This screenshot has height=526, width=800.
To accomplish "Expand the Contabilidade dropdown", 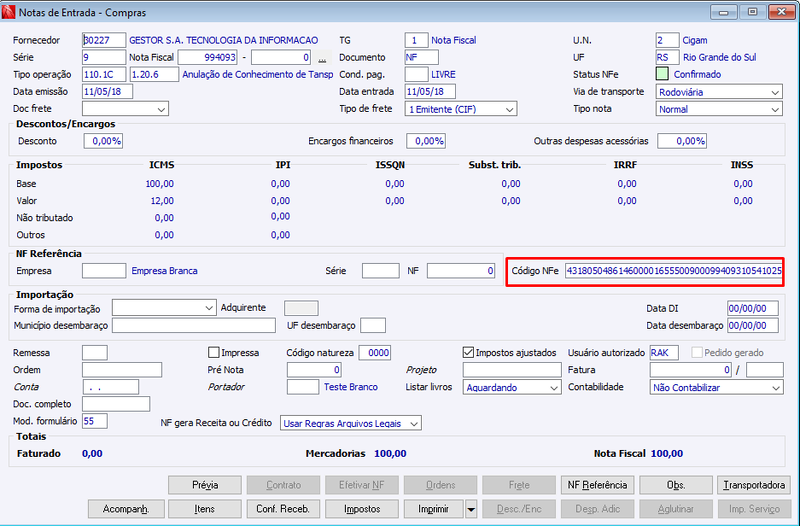I will [x=716, y=387].
